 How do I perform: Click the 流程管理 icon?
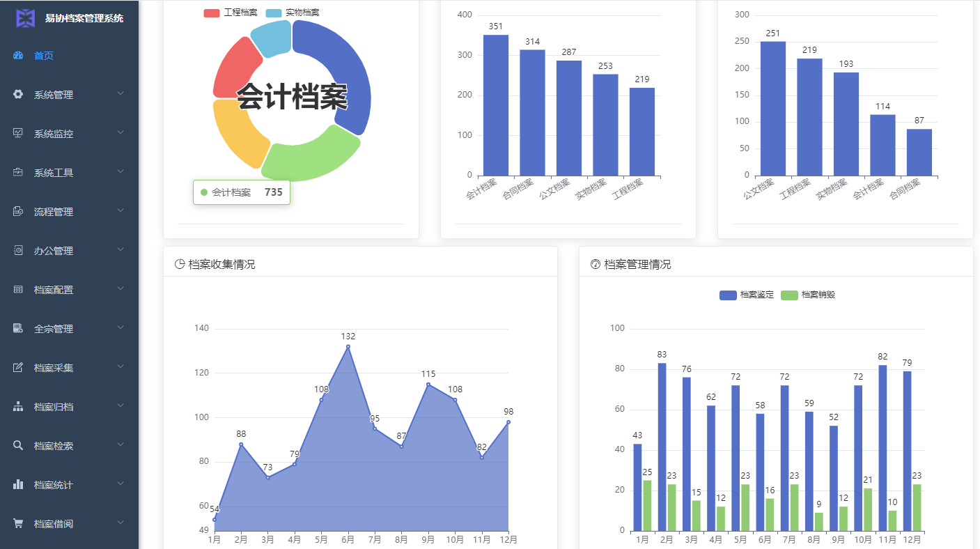(18, 212)
